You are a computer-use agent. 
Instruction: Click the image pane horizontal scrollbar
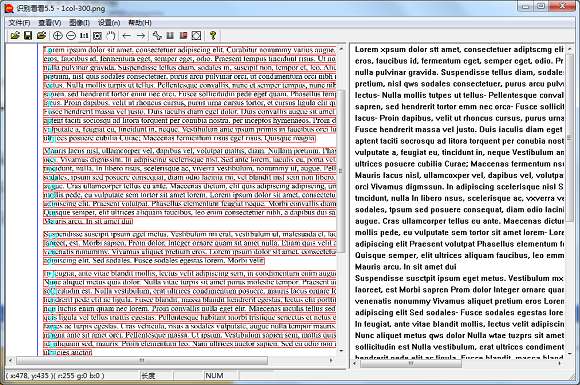(x=171, y=360)
